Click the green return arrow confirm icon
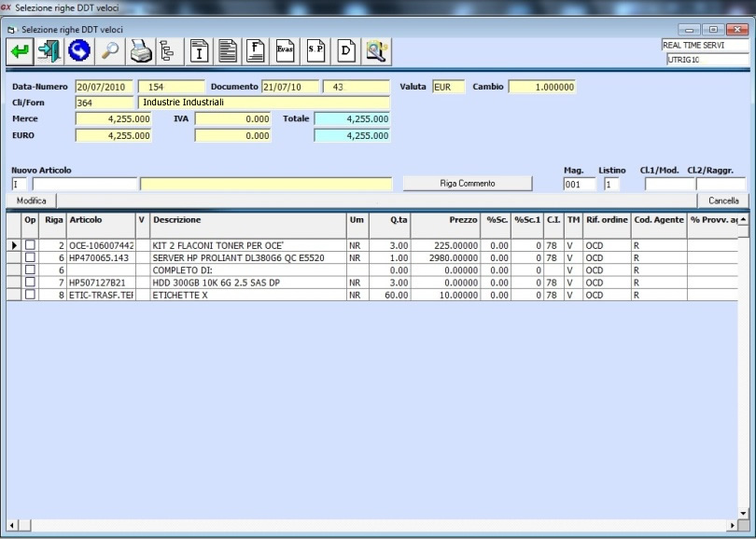Screen dimensions: 756x539 [20, 51]
